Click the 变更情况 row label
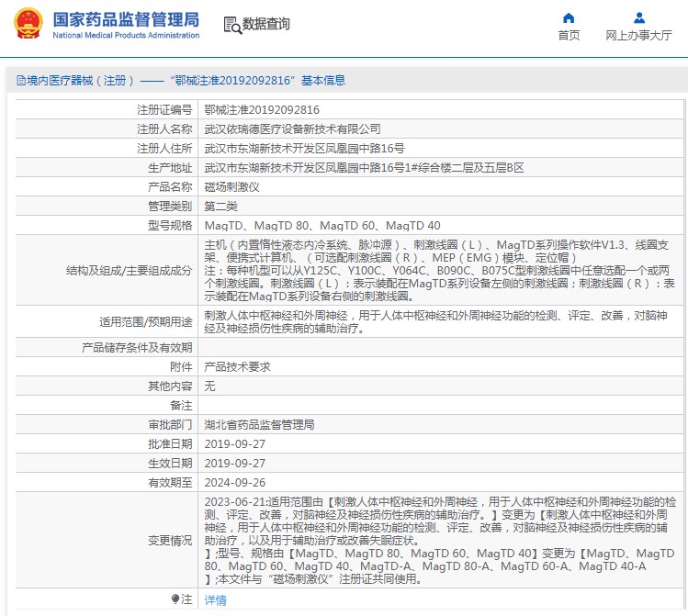The height and width of the screenshot is (616, 688). tap(170, 540)
